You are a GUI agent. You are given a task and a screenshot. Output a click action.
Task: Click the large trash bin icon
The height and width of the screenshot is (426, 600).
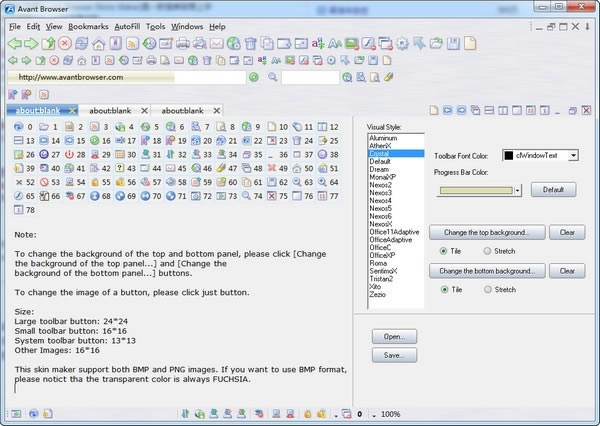[x=251, y=44]
